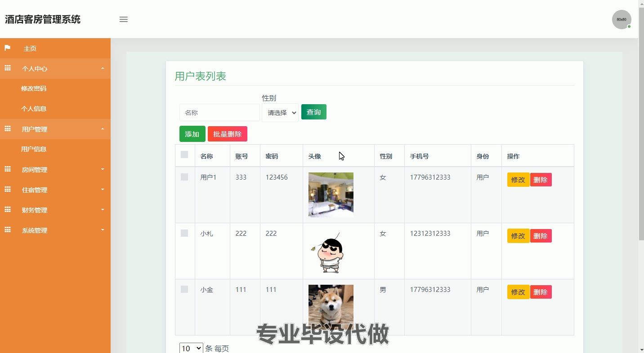This screenshot has height=353, width=644.
Task: Click the green 查询 search button
Action: tap(314, 112)
